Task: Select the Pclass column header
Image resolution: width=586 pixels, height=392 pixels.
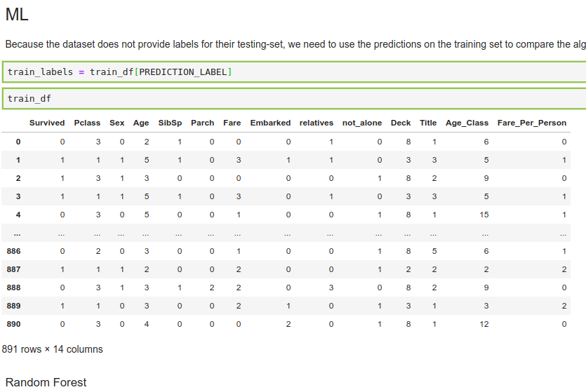Action: click(x=88, y=123)
